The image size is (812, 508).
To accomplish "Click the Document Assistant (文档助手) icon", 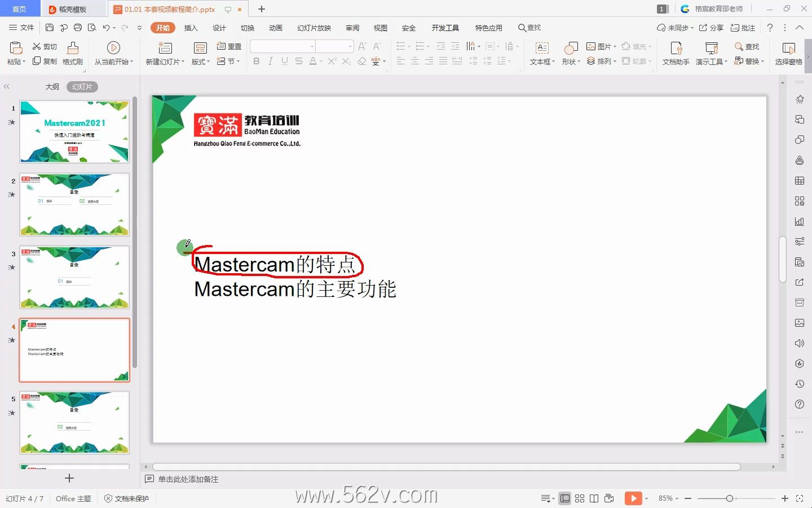I will (676, 49).
